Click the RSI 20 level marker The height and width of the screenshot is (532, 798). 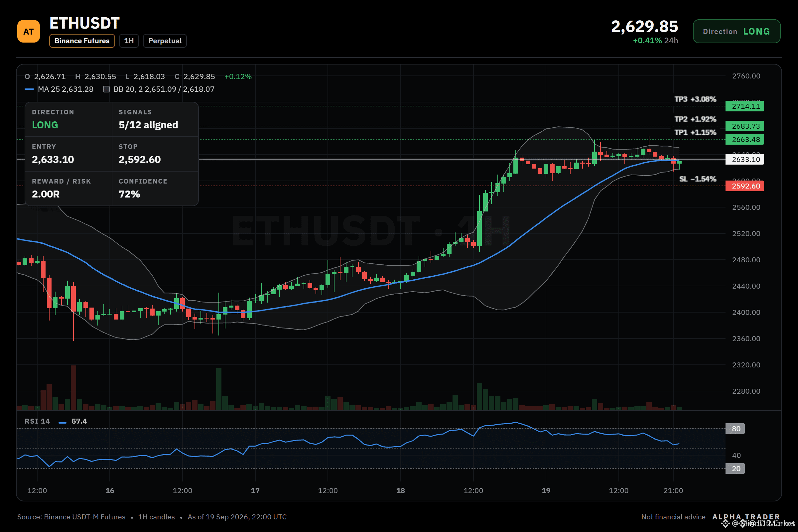(735, 468)
